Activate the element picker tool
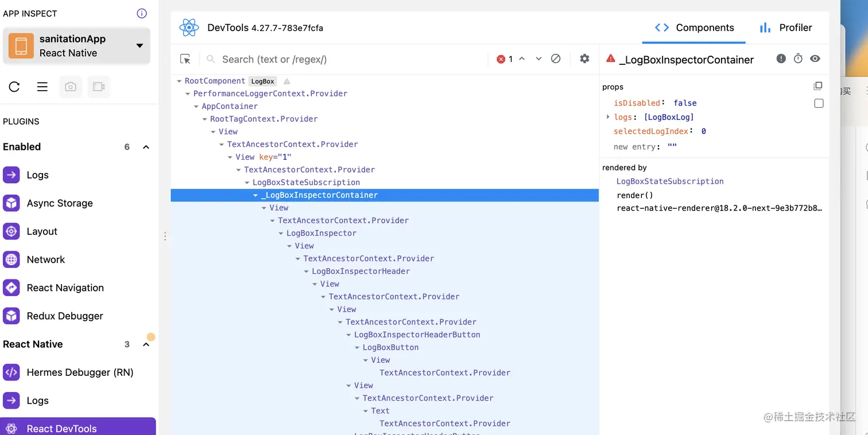The width and height of the screenshot is (868, 435). click(x=185, y=59)
